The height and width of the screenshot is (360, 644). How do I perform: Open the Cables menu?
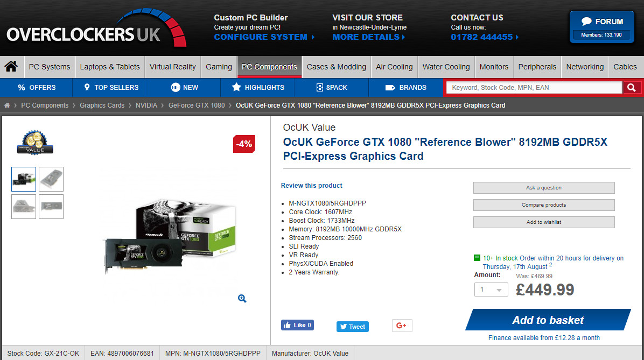[x=625, y=67]
